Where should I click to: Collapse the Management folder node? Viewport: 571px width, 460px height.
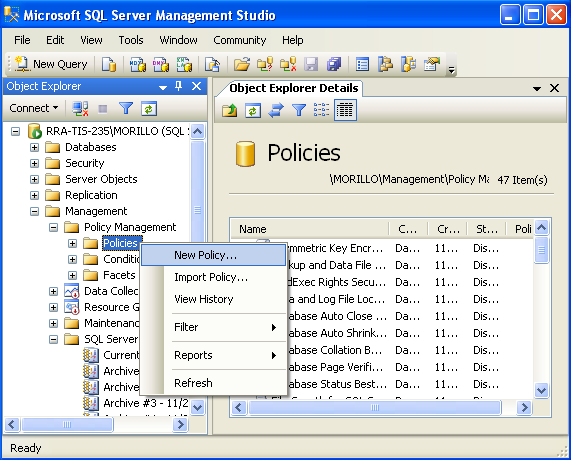(x=34, y=211)
